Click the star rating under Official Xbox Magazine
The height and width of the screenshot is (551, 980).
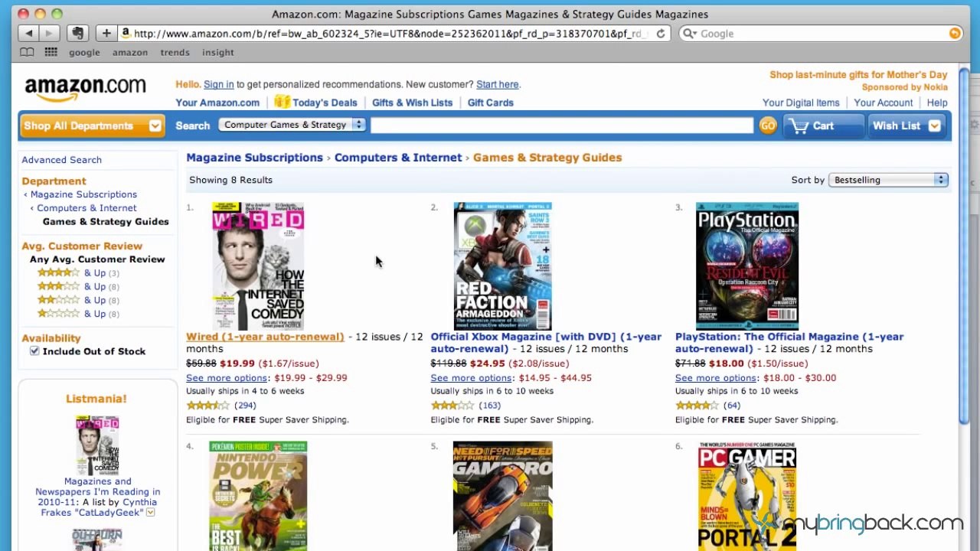point(452,406)
